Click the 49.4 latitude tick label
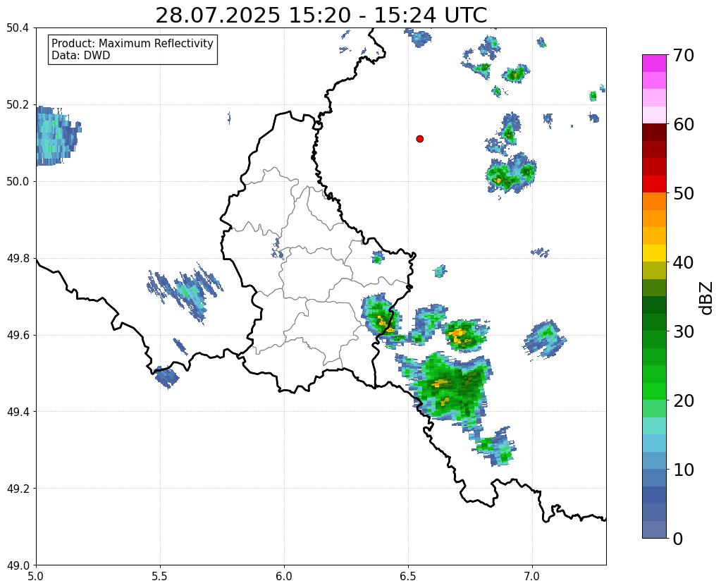The image size is (721, 588). coord(18,412)
